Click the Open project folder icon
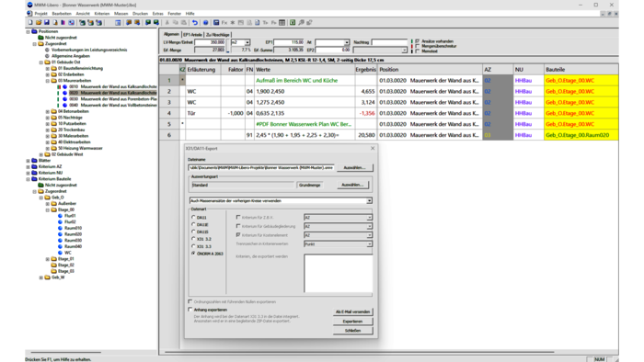 tap(39, 23)
